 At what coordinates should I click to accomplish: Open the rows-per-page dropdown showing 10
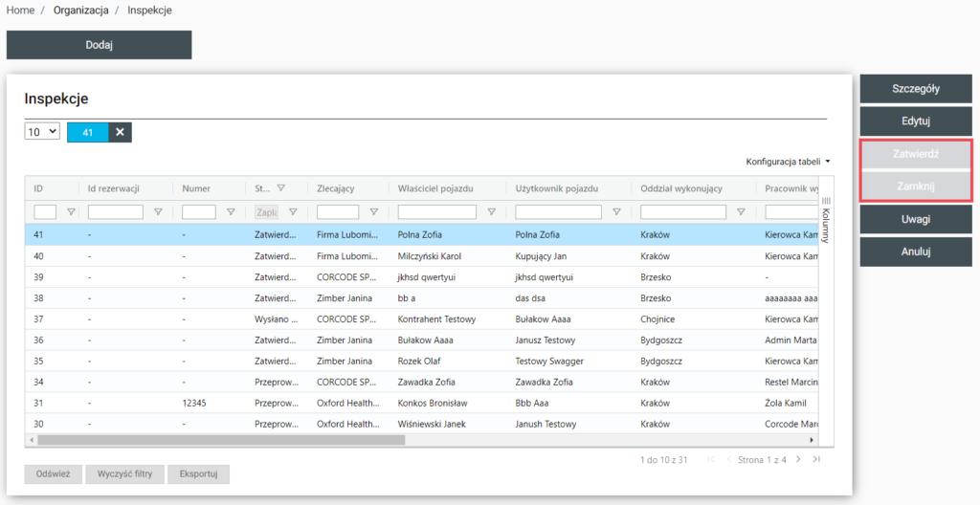point(42,132)
